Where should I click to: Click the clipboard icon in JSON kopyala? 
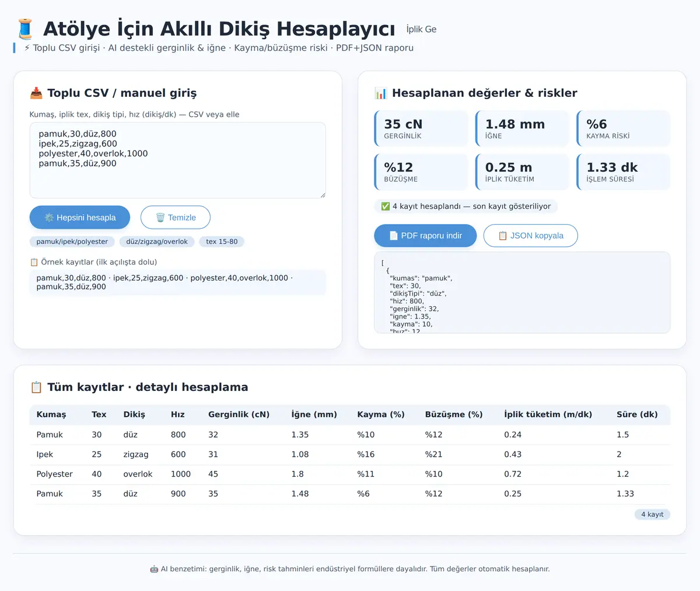(x=503, y=236)
